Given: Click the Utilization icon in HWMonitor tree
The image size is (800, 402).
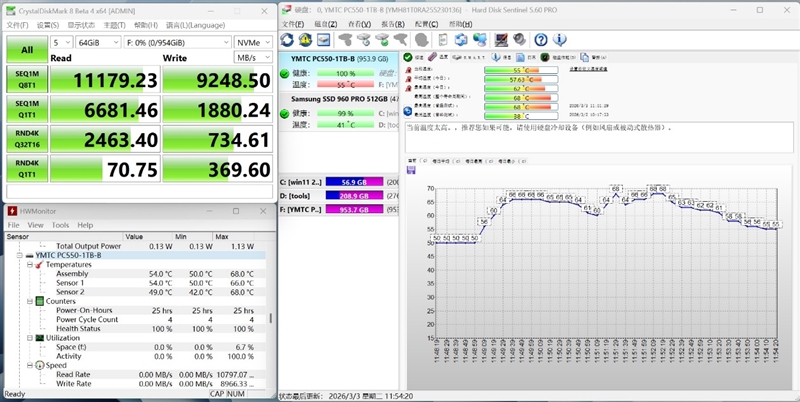Looking at the screenshot, I should (39, 338).
